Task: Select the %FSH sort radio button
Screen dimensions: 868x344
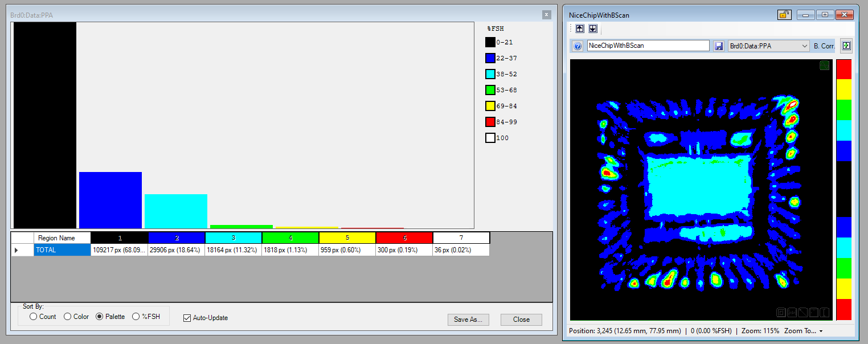Action: (136, 317)
